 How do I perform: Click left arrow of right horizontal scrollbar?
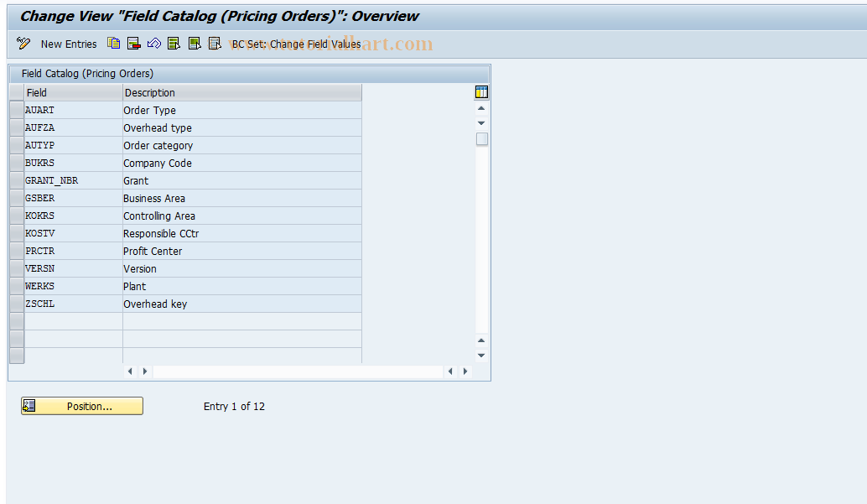[x=450, y=372]
